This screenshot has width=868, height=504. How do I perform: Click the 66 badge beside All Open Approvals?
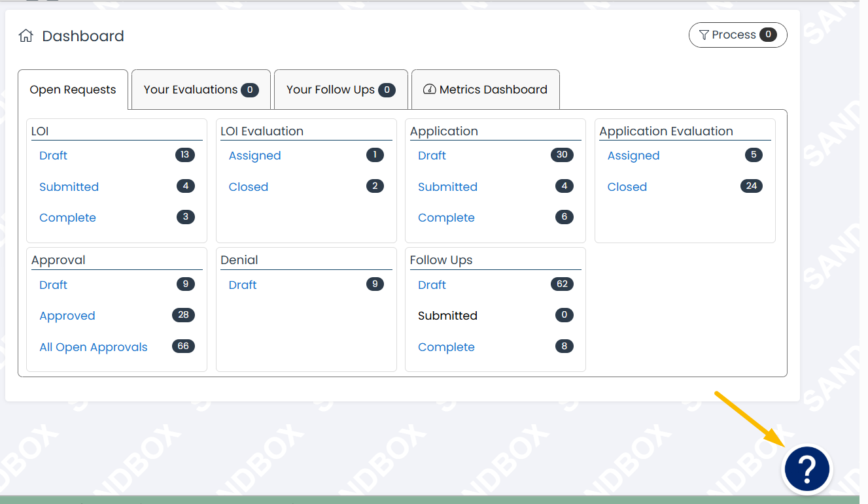183,346
